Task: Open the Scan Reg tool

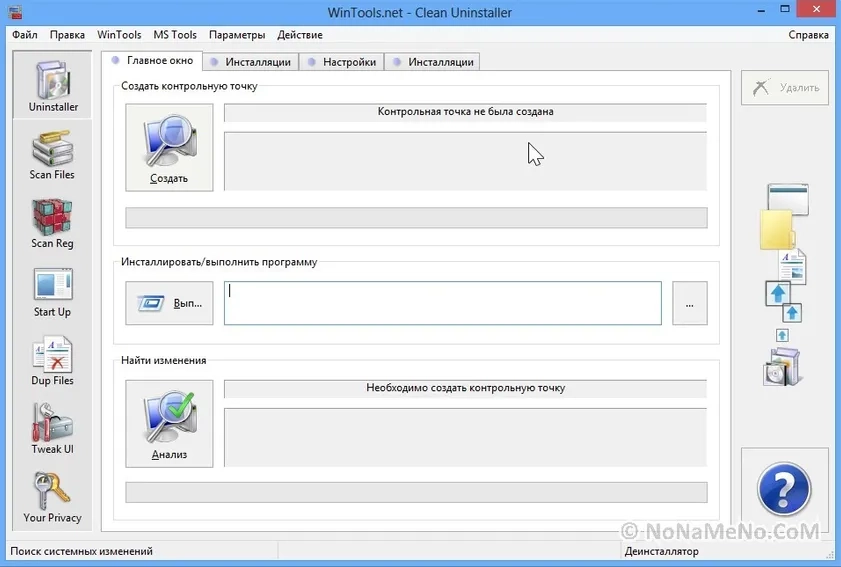Action: tap(52, 223)
